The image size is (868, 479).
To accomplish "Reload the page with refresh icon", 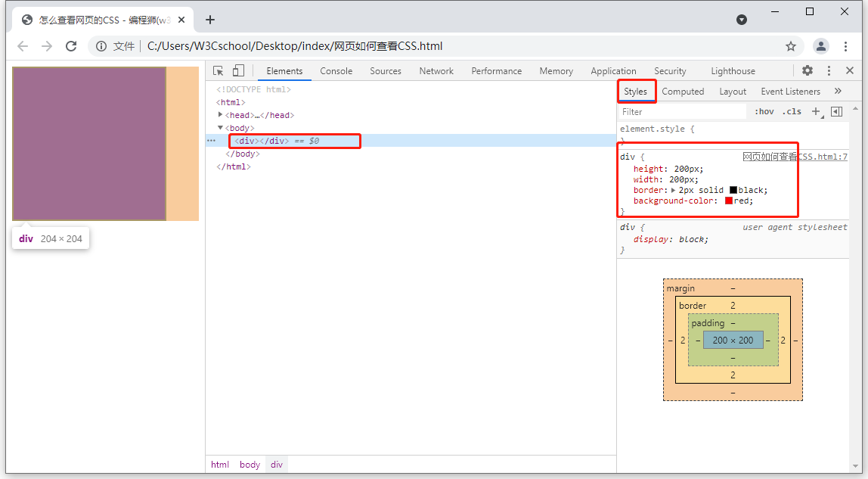I will click(71, 46).
